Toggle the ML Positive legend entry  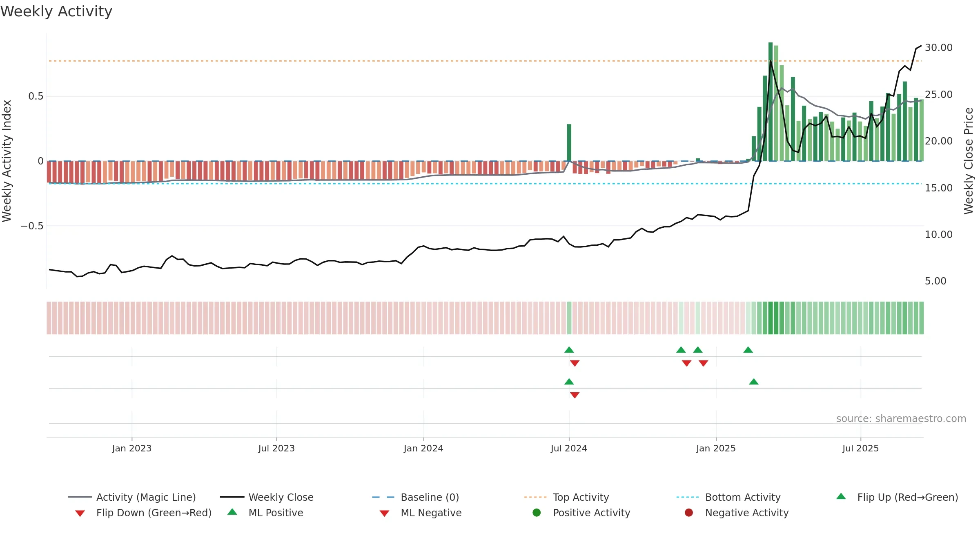pos(265,513)
